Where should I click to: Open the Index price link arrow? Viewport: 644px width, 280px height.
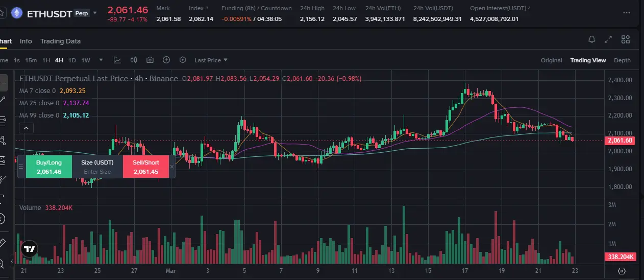click(207, 8)
